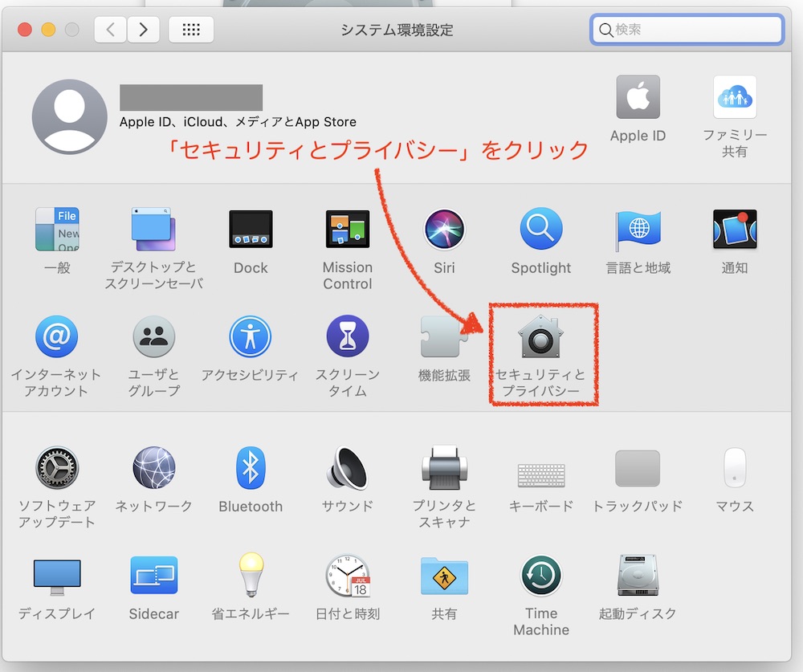Minimize the システム環境設定 window

pos(48,30)
